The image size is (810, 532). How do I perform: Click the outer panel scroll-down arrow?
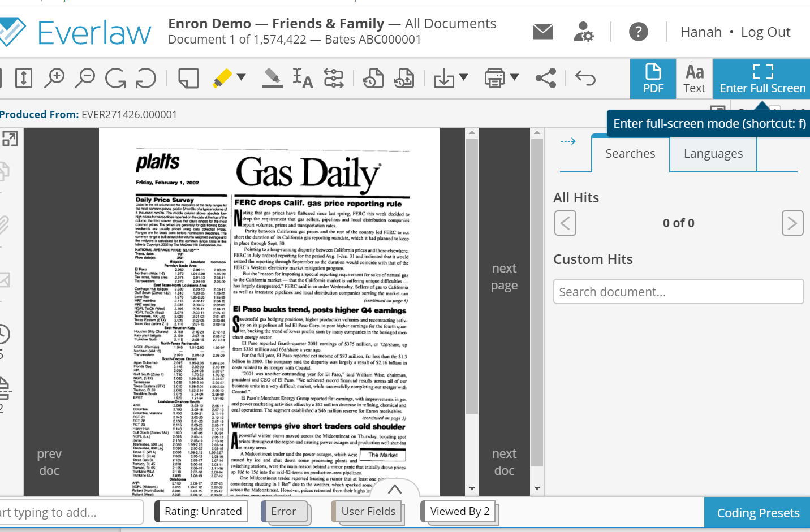[x=537, y=488]
